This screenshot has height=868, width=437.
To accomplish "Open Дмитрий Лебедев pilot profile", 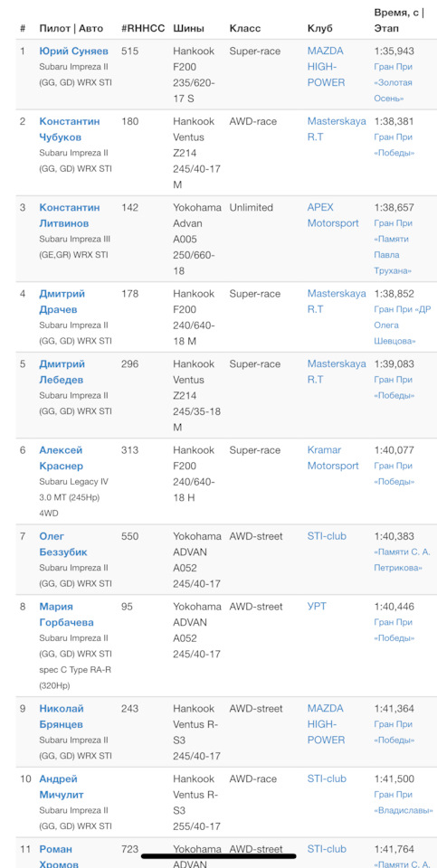I will pos(62,372).
